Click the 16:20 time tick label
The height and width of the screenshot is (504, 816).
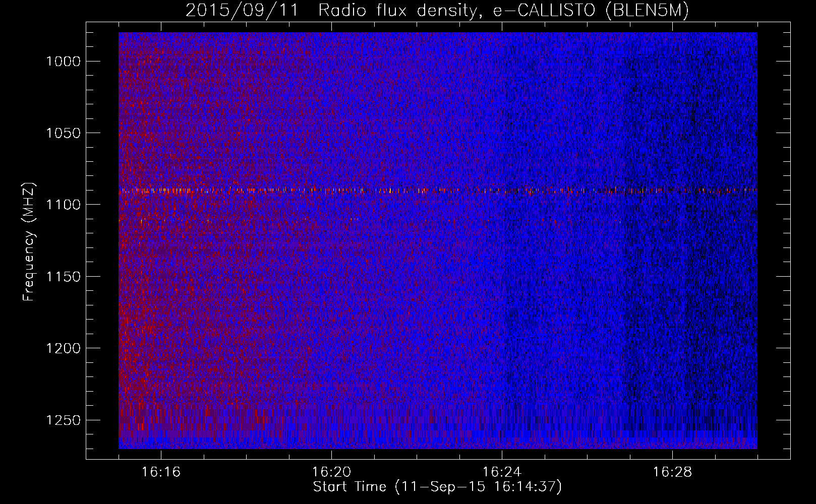[331, 472]
